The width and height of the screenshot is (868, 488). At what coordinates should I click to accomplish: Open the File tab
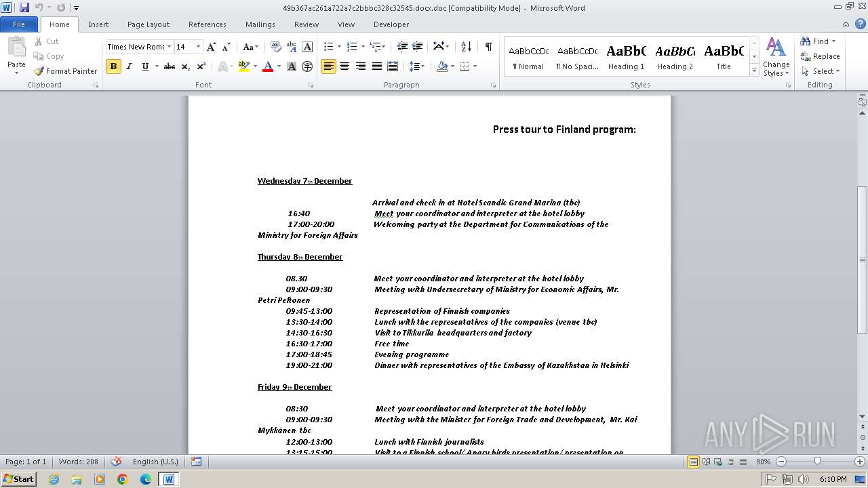19,24
